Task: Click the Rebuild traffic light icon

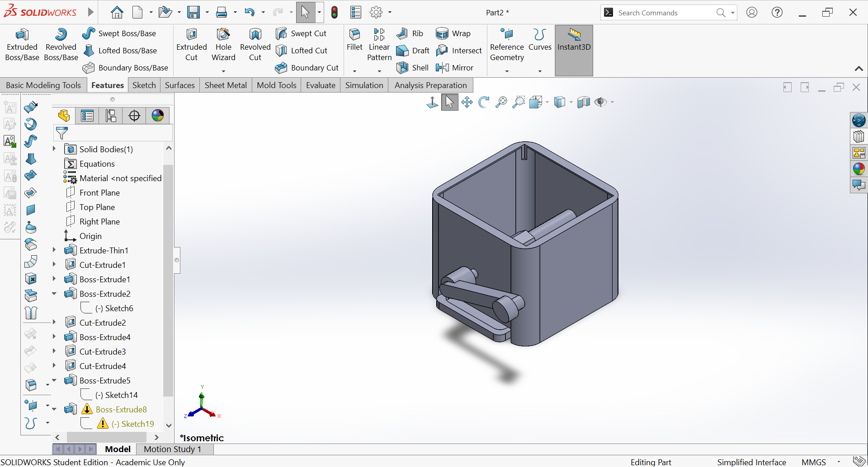Action: (335, 12)
